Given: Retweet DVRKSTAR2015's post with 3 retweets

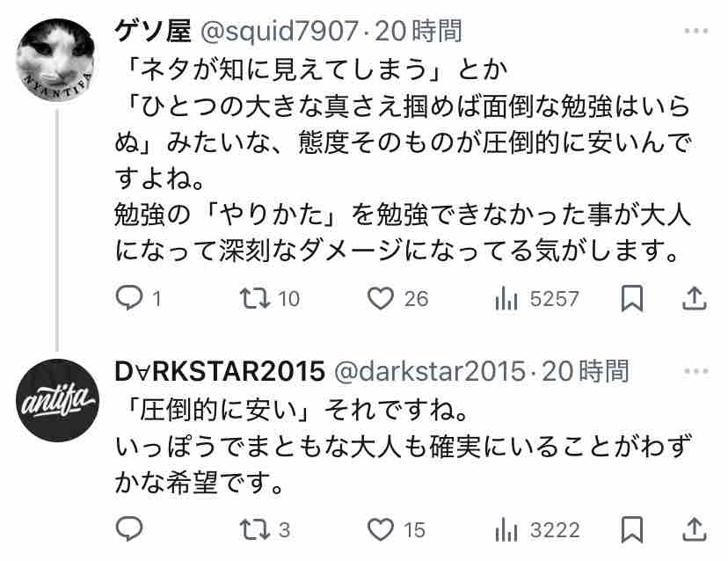Looking at the screenshot, I should point(266,529).
